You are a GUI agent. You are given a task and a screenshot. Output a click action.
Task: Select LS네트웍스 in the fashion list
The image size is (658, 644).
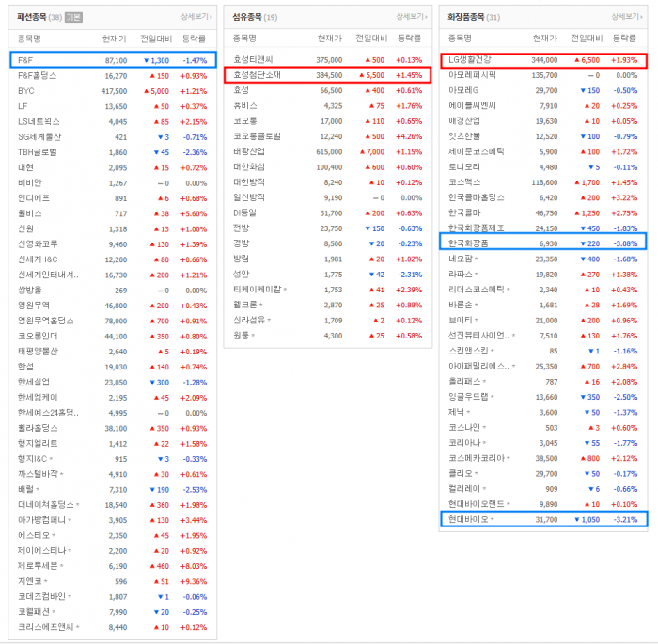(39, 121)
